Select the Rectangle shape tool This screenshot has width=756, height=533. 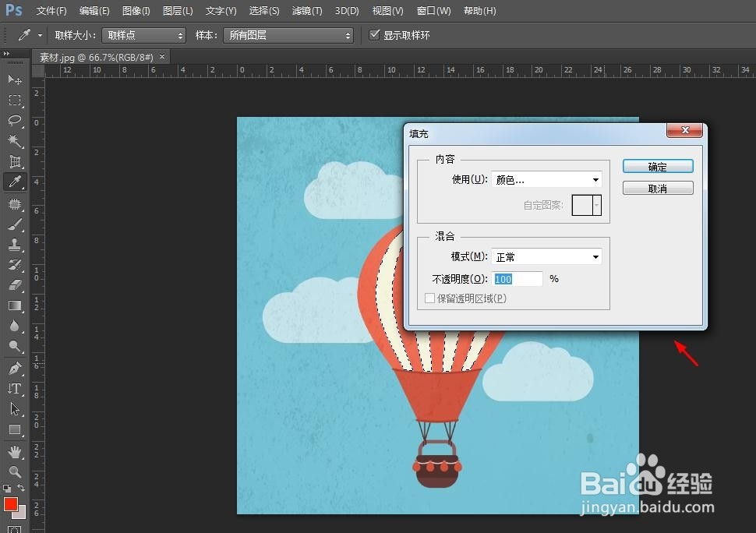(x=15, y=429)
